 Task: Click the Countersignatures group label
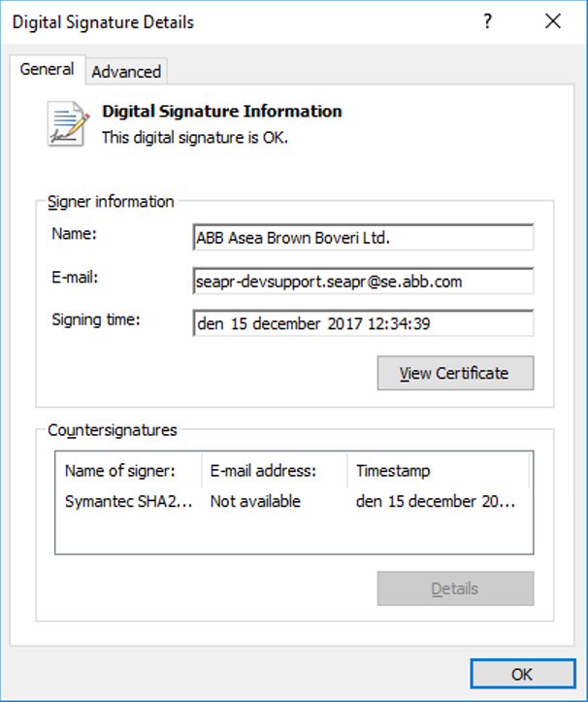[x=113, y=430]
